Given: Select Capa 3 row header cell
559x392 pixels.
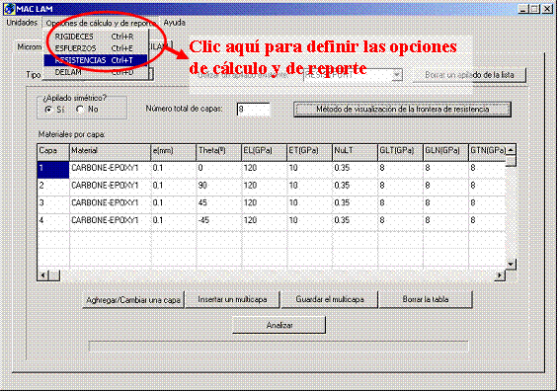Looking at the screenshot, I should click(53, 204).
